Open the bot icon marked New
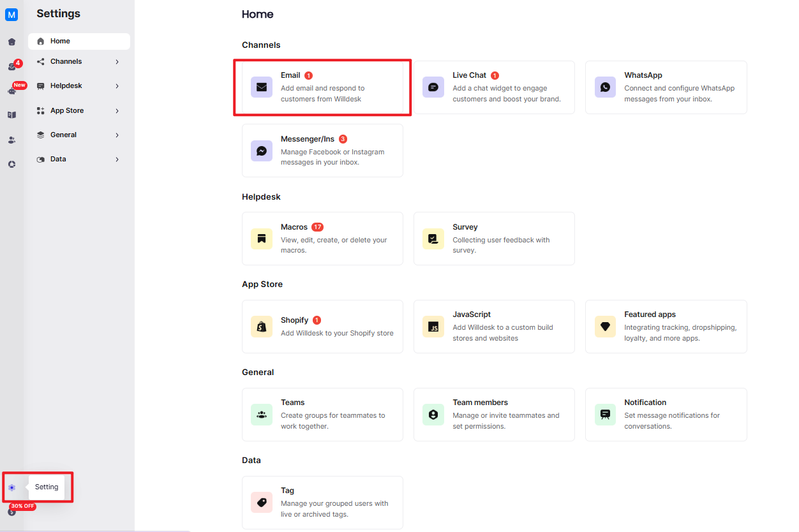Screen dimensions: 799x532 (11, 91)
